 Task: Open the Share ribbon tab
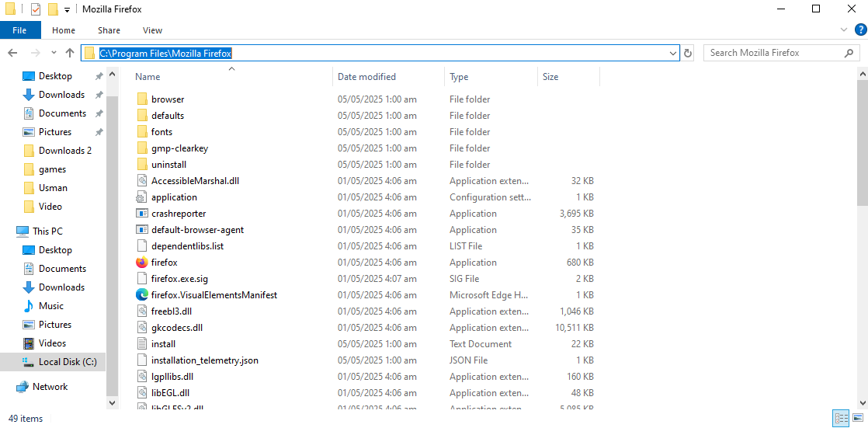pos(109,30)
